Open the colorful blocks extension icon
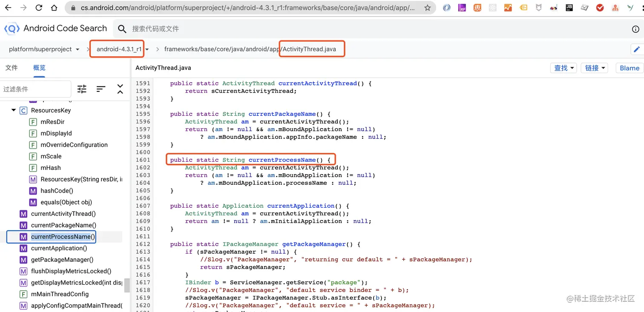Image resolution: width=644 pixels, height=312 pixels. [554, 8]
